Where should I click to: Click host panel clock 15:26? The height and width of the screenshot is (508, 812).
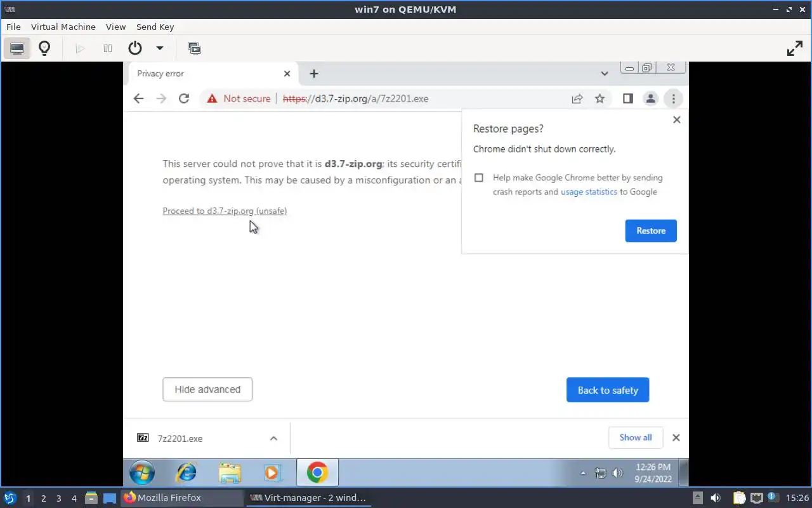pyautogui.click(x=797, y=498)
